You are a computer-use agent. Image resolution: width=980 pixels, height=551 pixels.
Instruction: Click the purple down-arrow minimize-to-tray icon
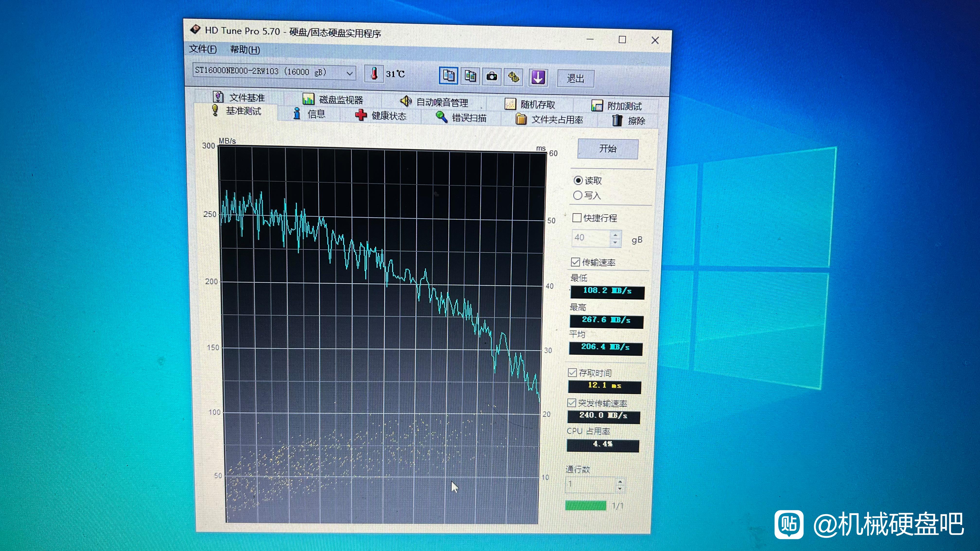[538, 77]
